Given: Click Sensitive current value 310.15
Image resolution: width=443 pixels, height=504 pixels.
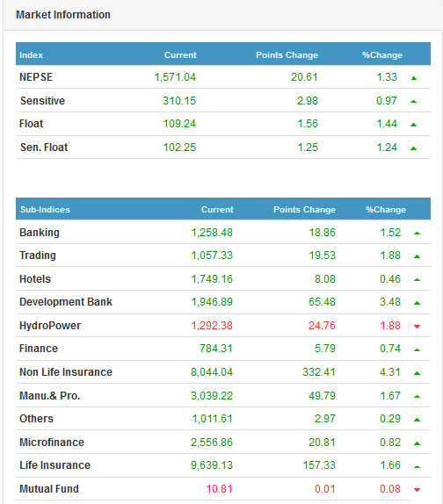Looking at the screenshot, I should point(179,101).
